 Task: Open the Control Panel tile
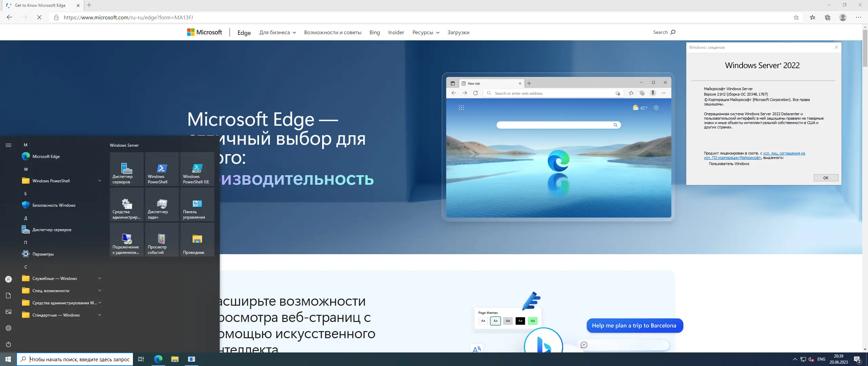(197, 205)
